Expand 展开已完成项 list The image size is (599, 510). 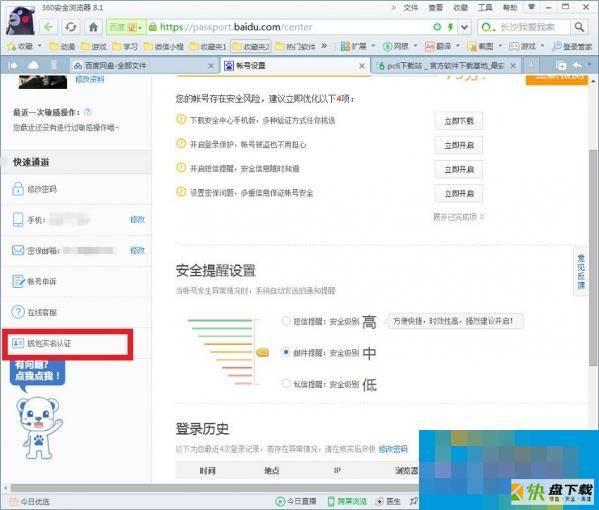pyautogui.click(x=458, y=217)
